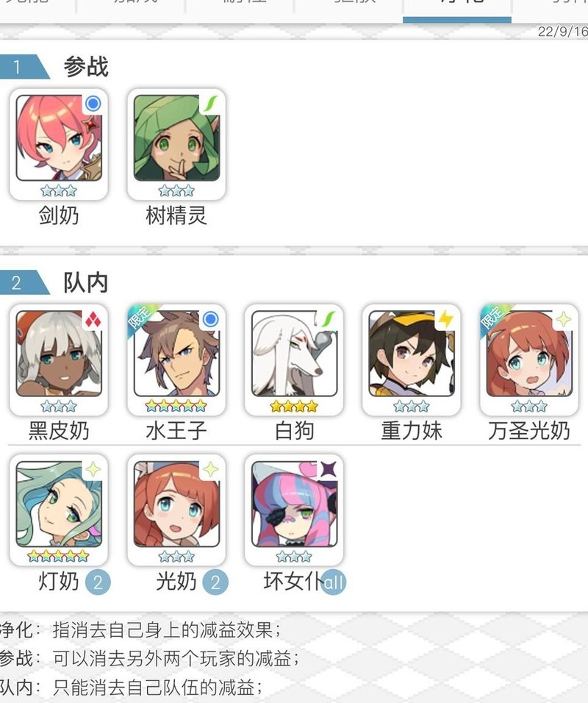Tap the number 2 badge beside 灯奶
The height and width of the screenshot is (703, 588).
[98, 582]
